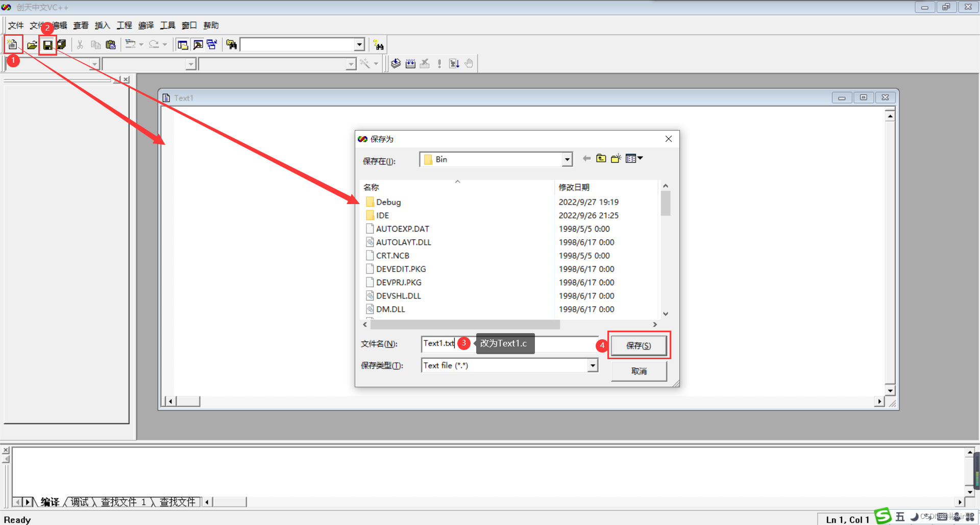Click the New Text File toolbar icon
Image resolution: width=980 pixels, height=525 pixels.
coord(12,45)
